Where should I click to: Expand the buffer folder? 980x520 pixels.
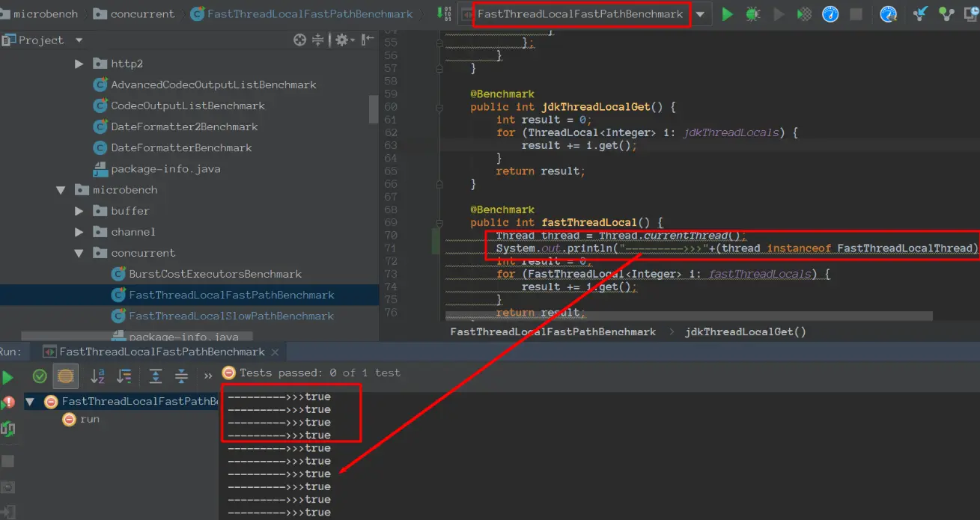pos(79,211)
